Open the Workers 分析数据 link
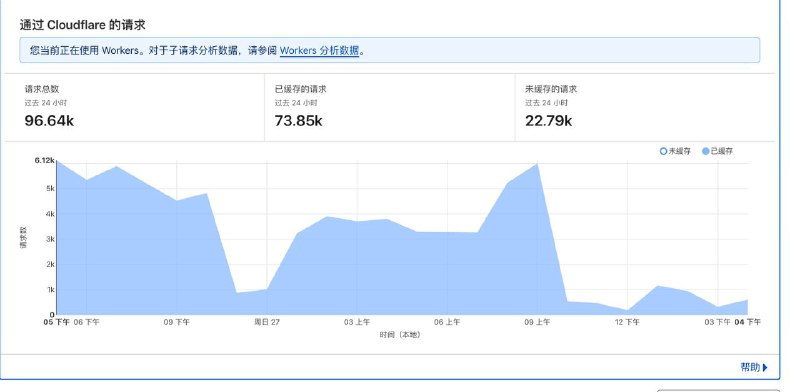The width and height of the screenshot is (800, 392). coord(319,51)
